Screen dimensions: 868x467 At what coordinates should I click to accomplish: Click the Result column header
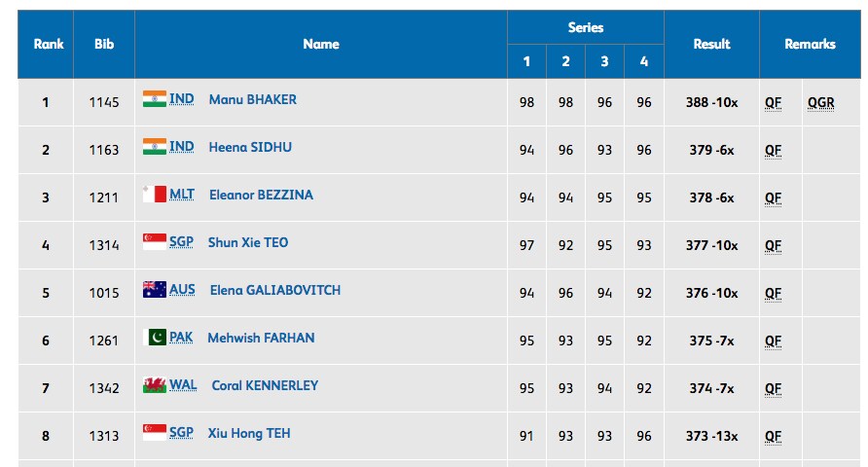[711, 44]
